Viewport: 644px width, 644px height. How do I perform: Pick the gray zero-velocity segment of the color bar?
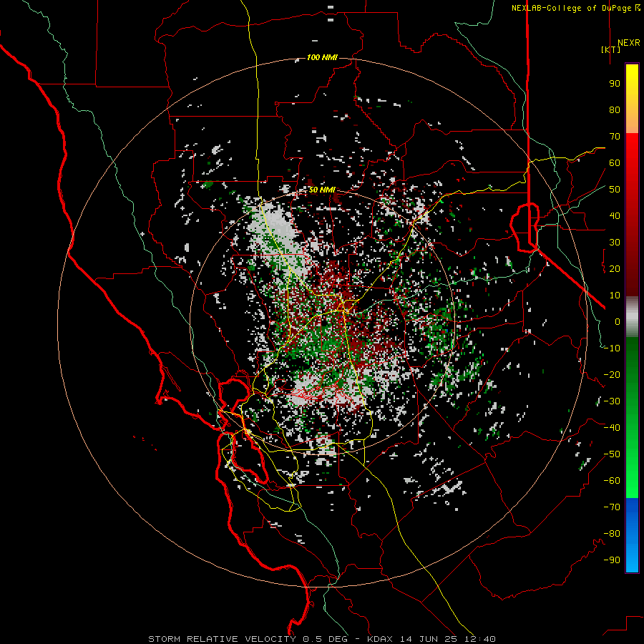(x=632, y=317)
